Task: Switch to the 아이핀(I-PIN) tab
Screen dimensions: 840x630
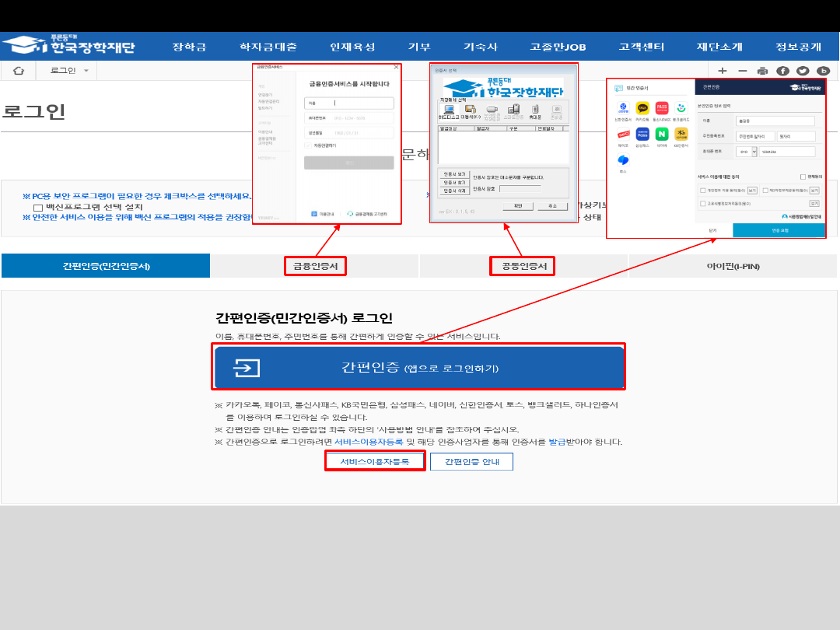Action: (733, 266)
